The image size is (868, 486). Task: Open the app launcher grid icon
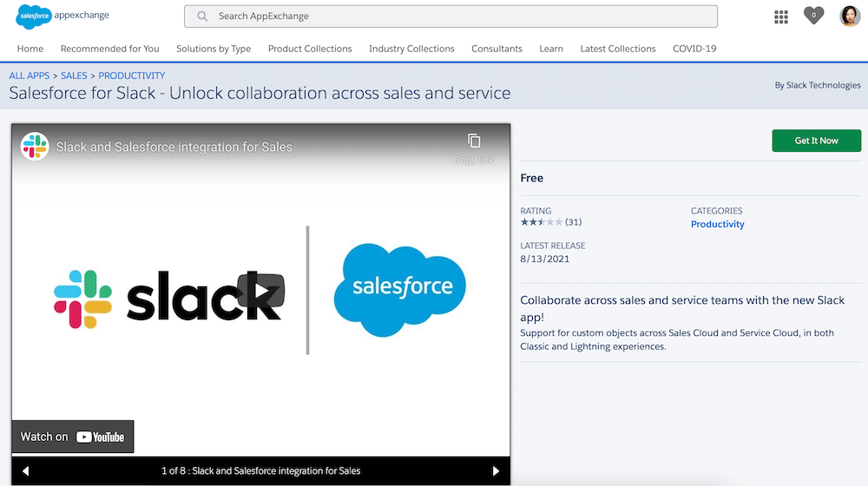point(780,16)
